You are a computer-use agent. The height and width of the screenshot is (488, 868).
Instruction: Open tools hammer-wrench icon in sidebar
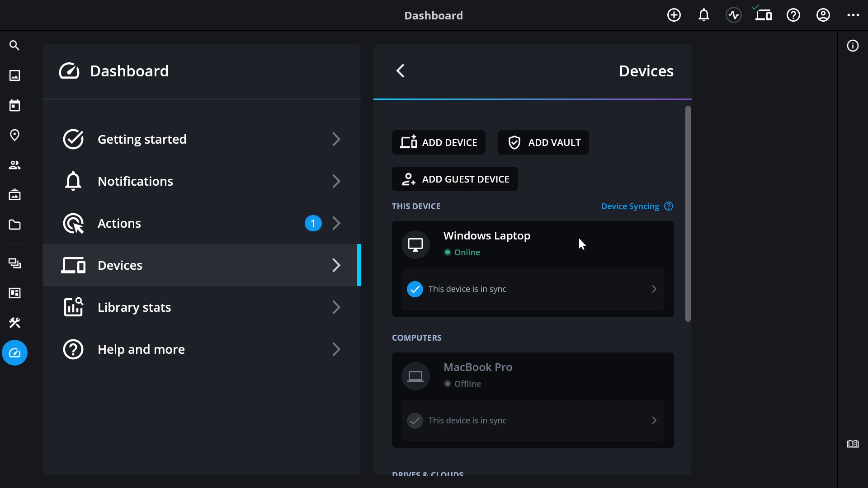tap(14, 323)
